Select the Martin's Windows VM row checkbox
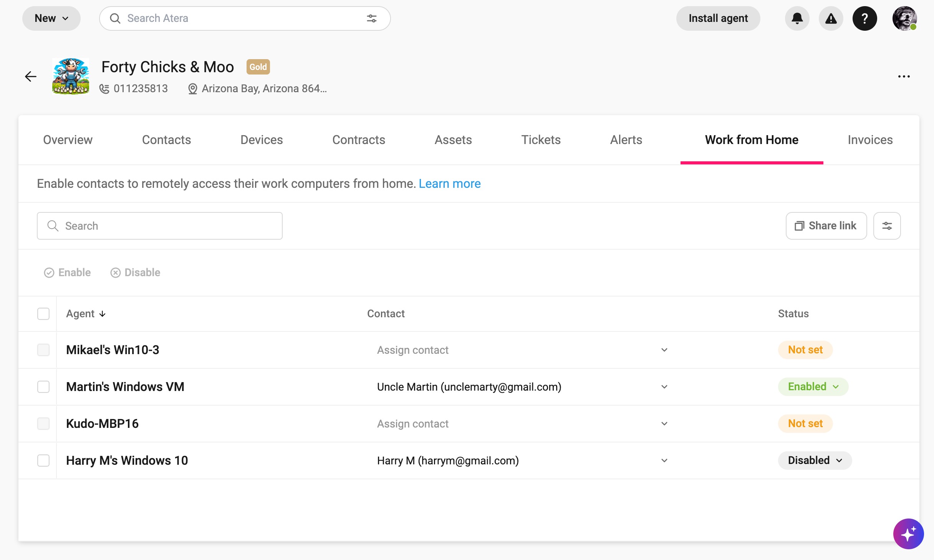The height and width of the screenshot is (560, 934). click(x=43, y=387)
